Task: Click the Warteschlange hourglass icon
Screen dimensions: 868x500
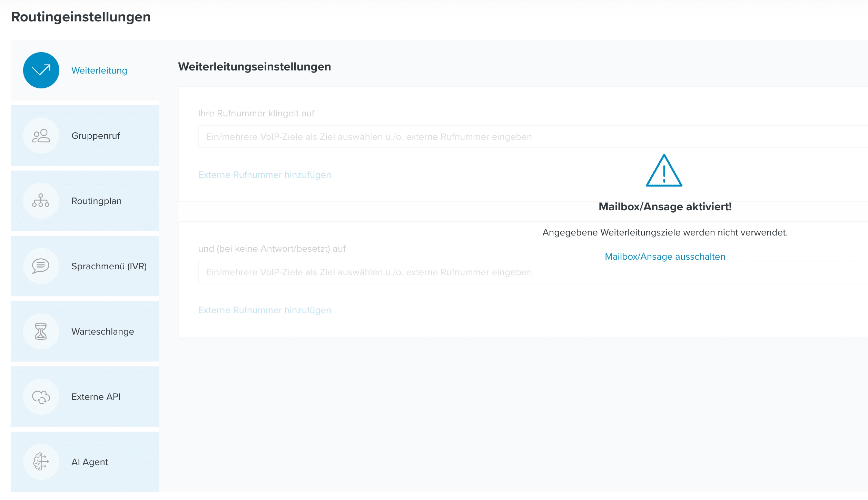Action: (41, 331)
